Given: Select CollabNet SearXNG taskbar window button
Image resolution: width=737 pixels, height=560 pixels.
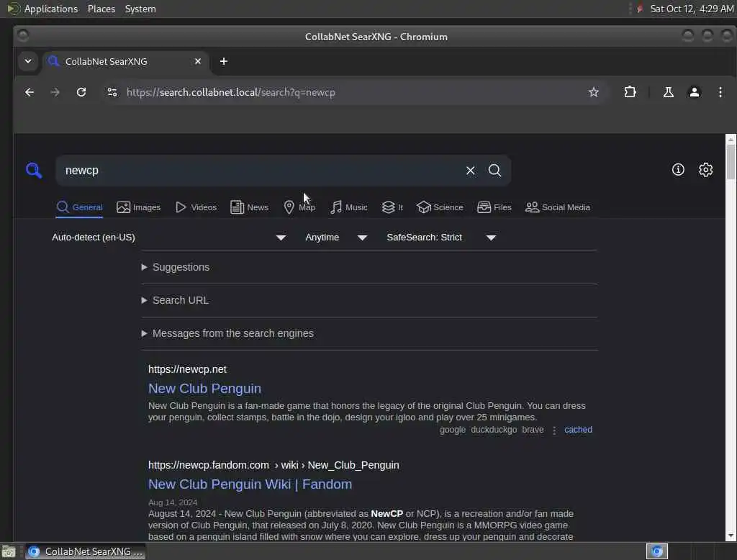Looking at the screenshot, I should pyautogui.click(x=86, y=551).
